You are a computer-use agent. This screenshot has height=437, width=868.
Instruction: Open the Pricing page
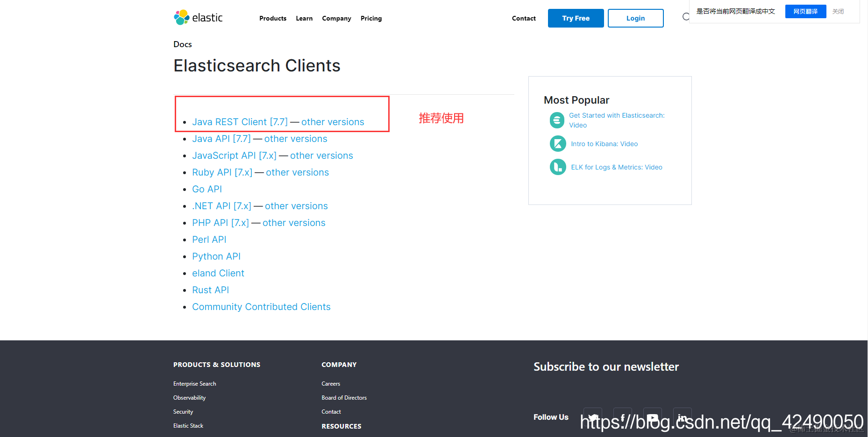pos(371,18)
